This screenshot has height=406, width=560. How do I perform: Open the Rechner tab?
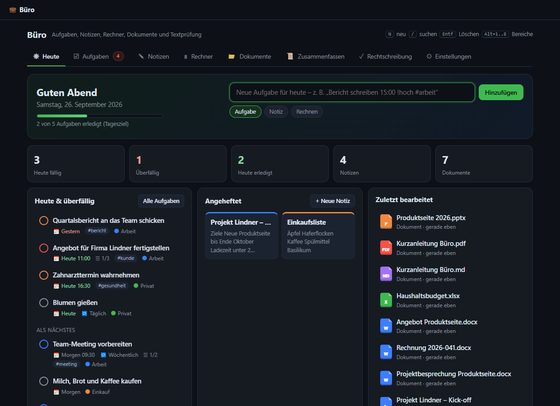[x=198, y=56]
